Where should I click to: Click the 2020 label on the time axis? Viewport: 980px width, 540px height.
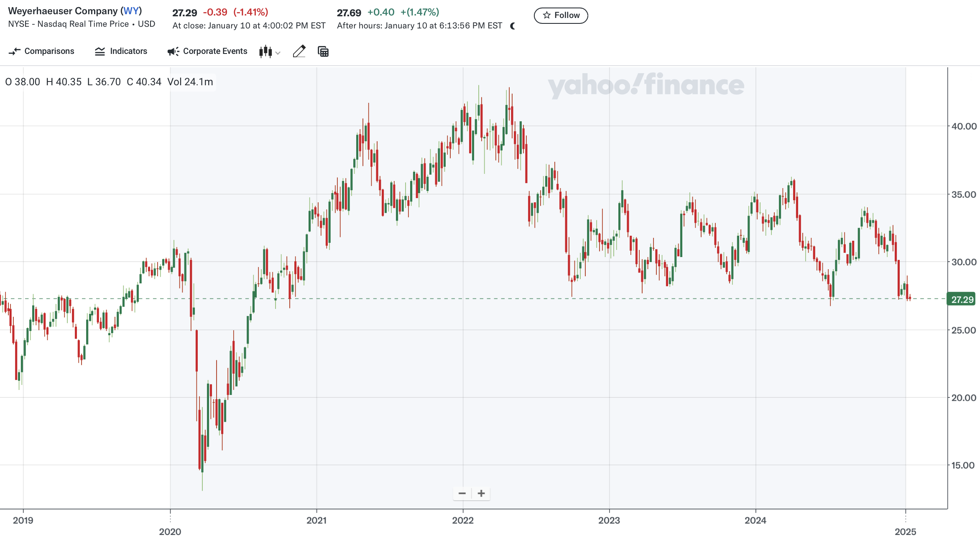pos(170,532)
